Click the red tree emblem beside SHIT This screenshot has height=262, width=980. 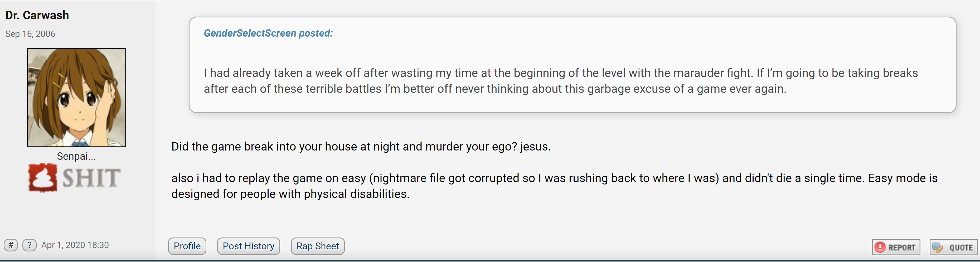point(43,178)
